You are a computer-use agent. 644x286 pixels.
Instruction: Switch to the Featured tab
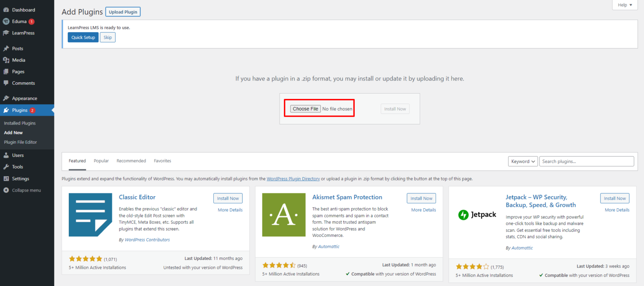(77, 161)
